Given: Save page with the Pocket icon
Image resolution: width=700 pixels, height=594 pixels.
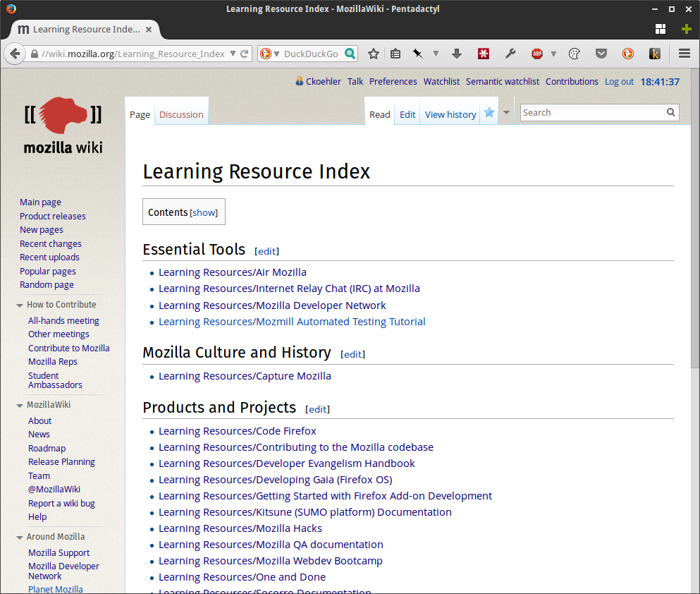Looking at the screenshot, I should coord(601,54).
